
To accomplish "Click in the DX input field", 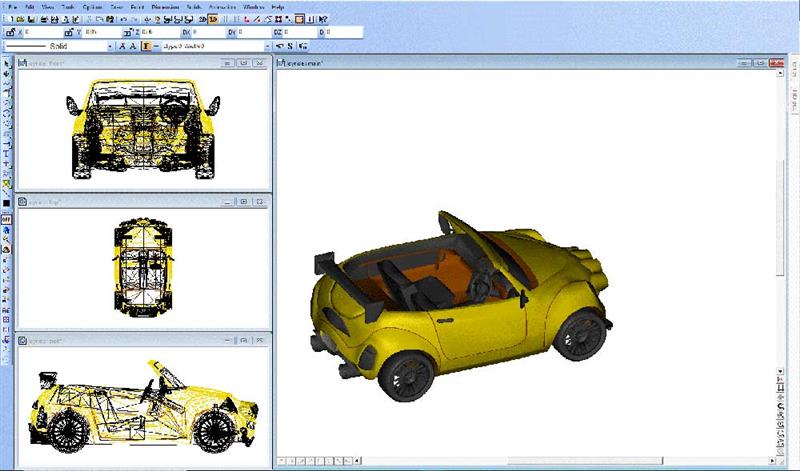I will pyautogui.click(x=209, y=32).
